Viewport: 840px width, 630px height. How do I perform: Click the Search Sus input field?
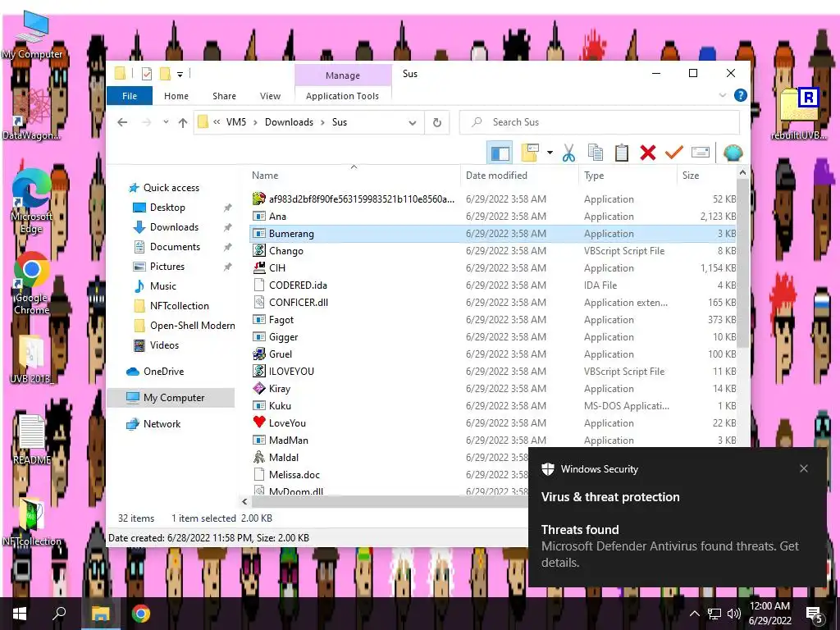(x=600, y=123)
